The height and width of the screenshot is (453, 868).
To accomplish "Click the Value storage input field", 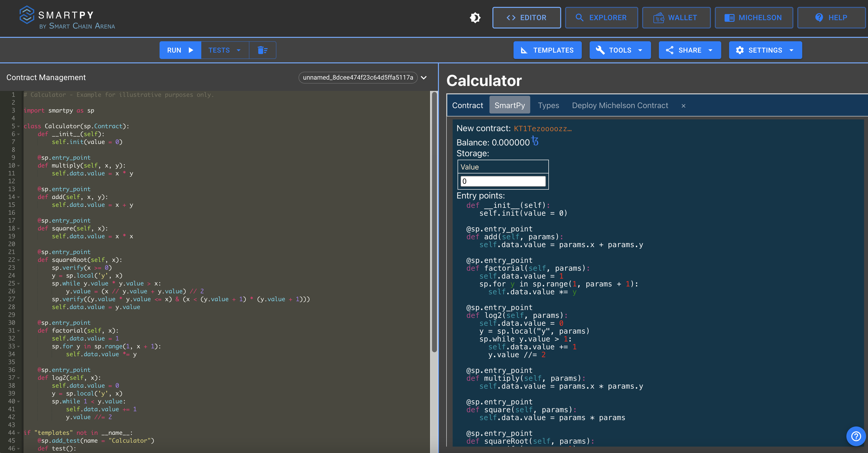I will 503,181.
